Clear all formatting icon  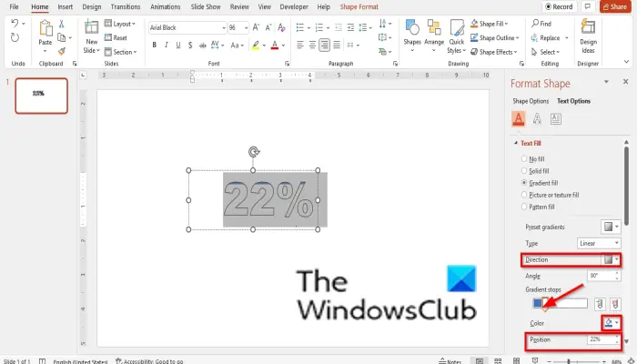click(281, 27)
